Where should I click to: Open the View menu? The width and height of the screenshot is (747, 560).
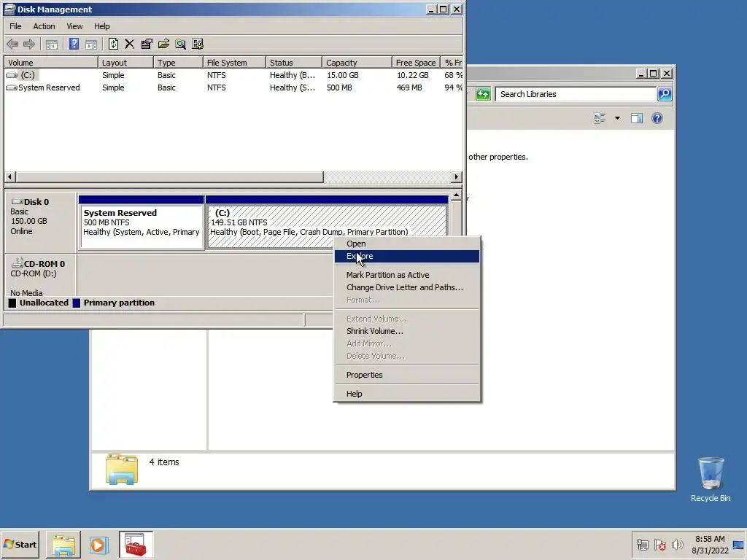(x=74, y=26)
